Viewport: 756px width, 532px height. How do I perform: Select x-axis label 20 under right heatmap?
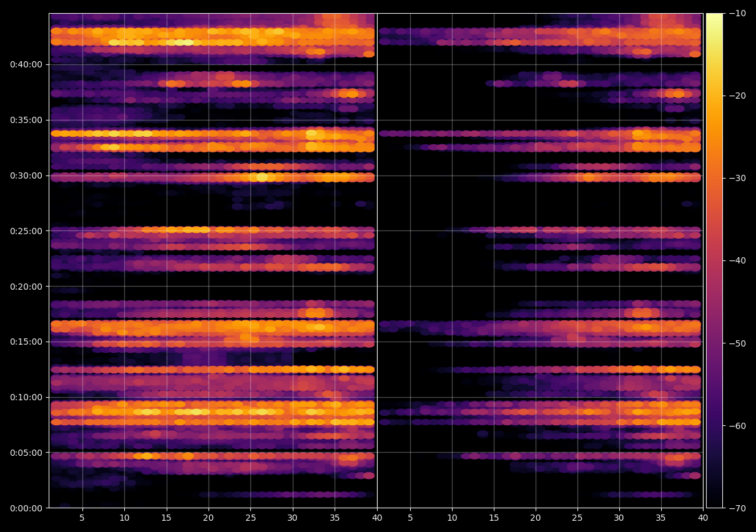coord(536,518)
